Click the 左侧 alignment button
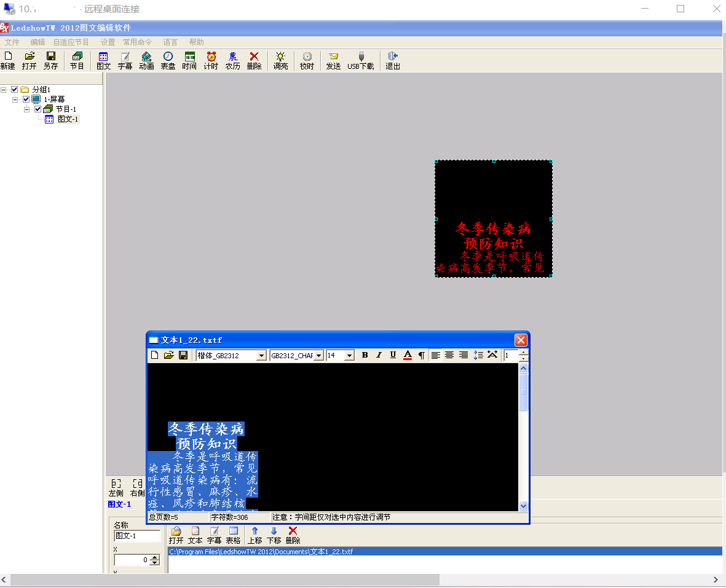The width and height of the screenshot is (726, 588). [x=116, y=488]
